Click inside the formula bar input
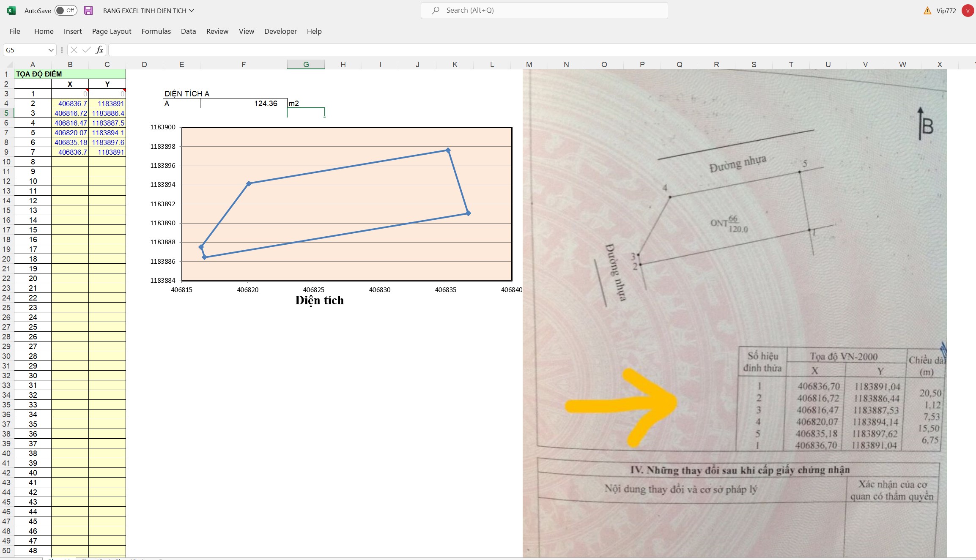The image size is (976, 560). tap(507, 50)
